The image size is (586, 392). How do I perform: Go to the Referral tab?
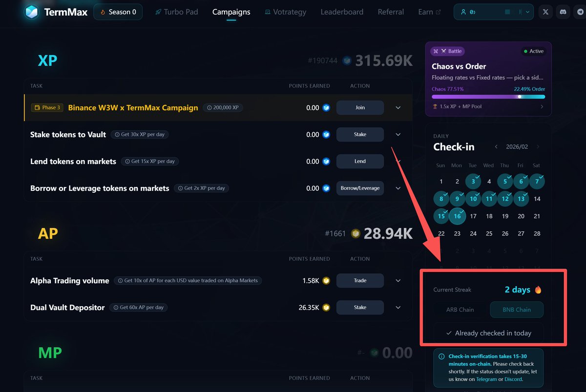pyautogui.click(x=391, y=12)
